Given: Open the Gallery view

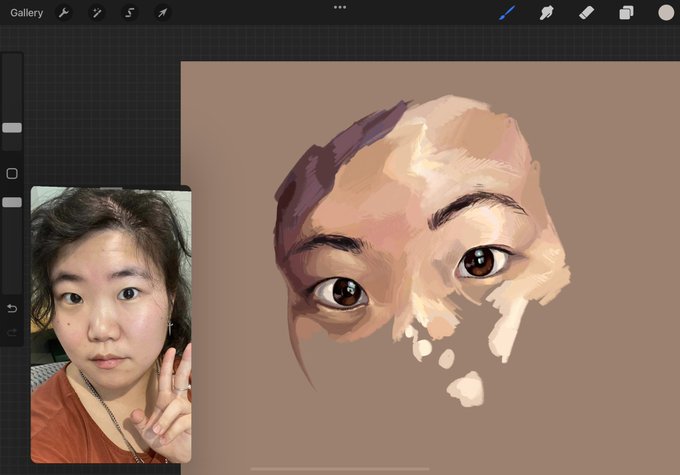Looking at the screenshot, I should click(x=26, y=13).
